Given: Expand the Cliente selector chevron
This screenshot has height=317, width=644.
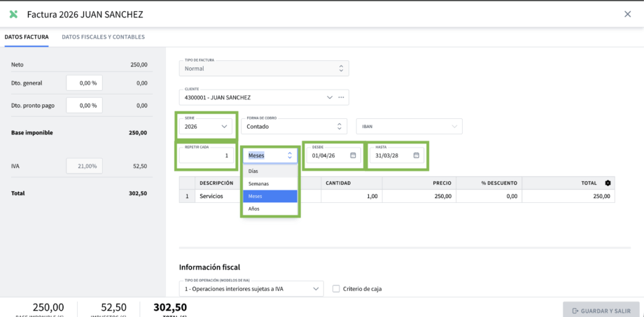Looking at the screenshot, I should coord(330,97).
